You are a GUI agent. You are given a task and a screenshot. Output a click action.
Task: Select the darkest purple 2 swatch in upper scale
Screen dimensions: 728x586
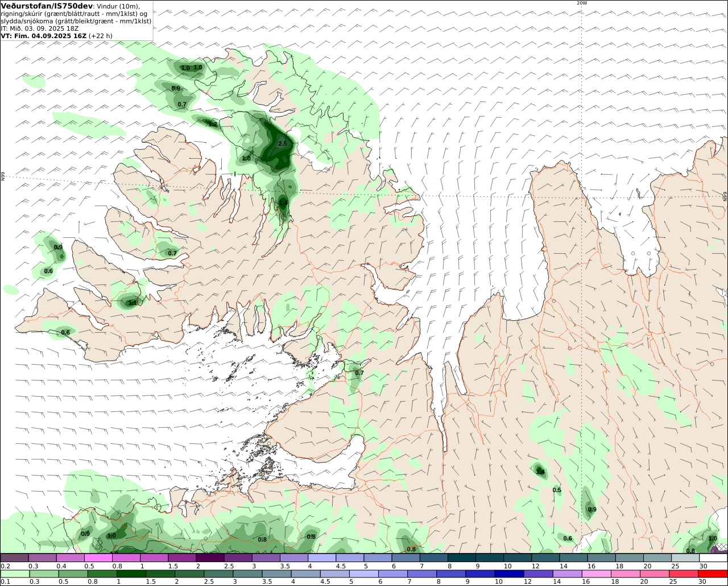210,558
